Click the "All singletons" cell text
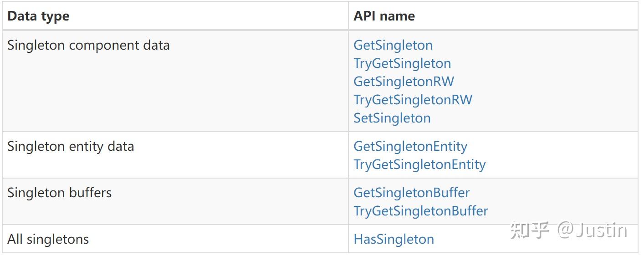The image size is (644, 256). (x=48, y=239)
